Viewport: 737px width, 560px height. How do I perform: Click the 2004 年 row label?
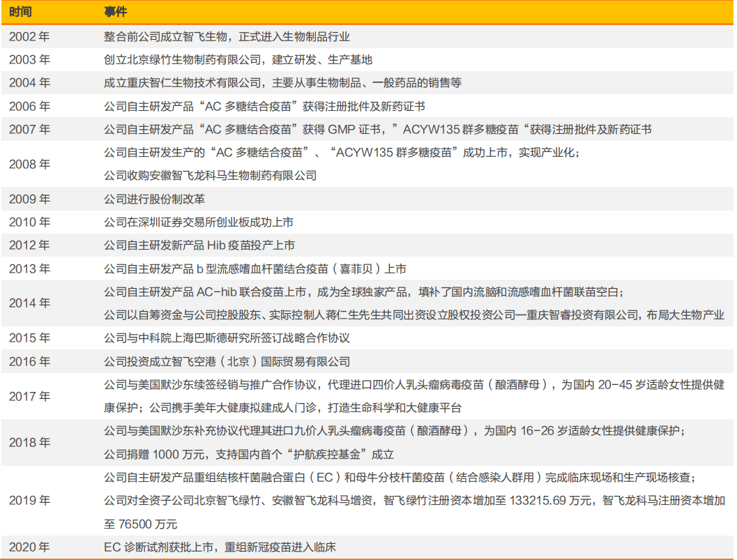(29, 83)
